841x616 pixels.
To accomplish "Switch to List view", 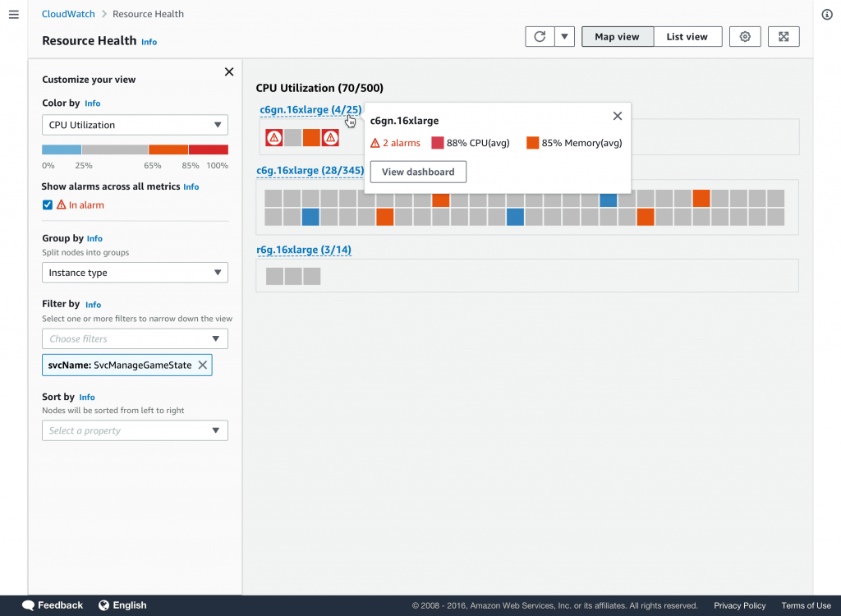I will point(687,36).
